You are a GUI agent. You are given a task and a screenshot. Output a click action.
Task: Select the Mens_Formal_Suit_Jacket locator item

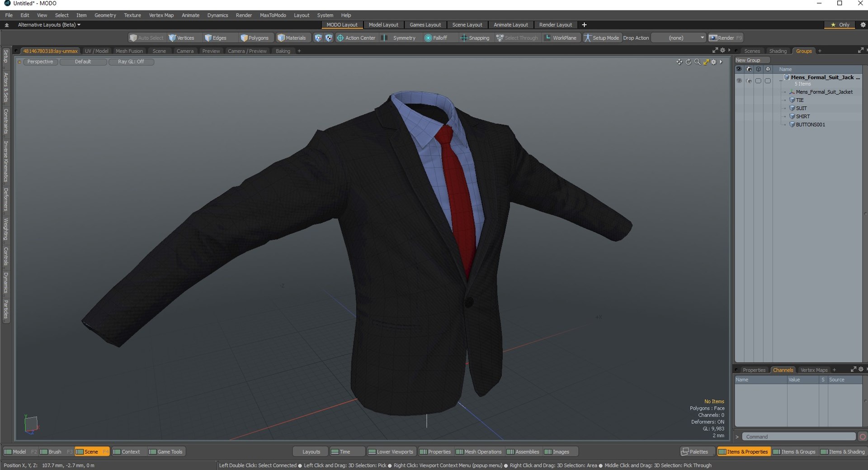[x=824, y=92]
